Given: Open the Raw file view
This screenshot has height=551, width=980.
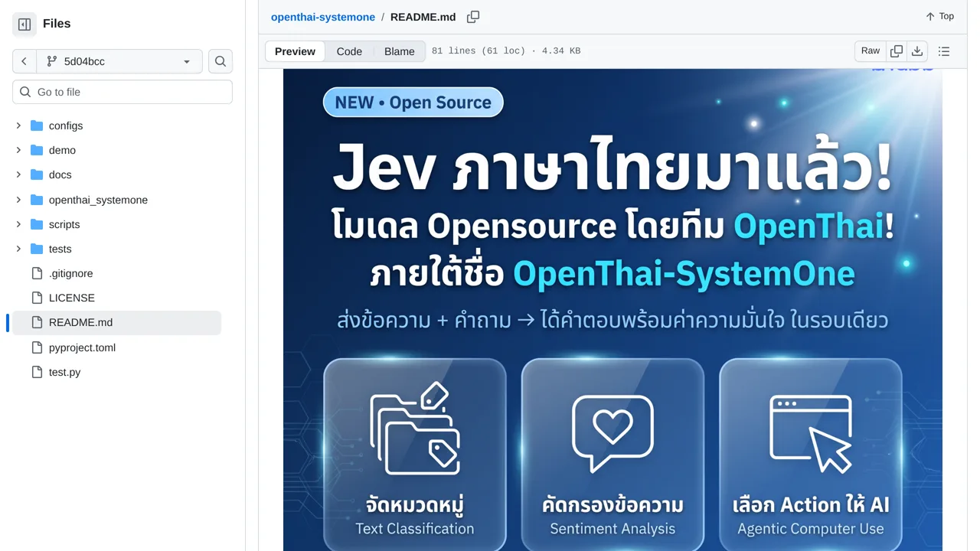Looking at the screenshot, I should click(871, 51).
